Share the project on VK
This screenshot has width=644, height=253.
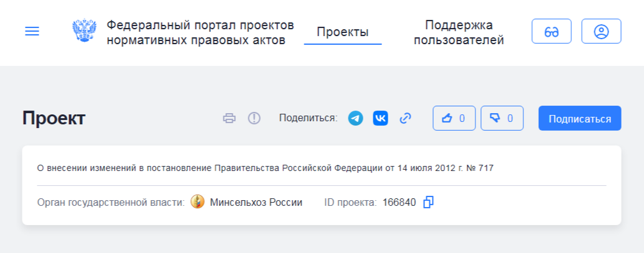click(380, 118)
